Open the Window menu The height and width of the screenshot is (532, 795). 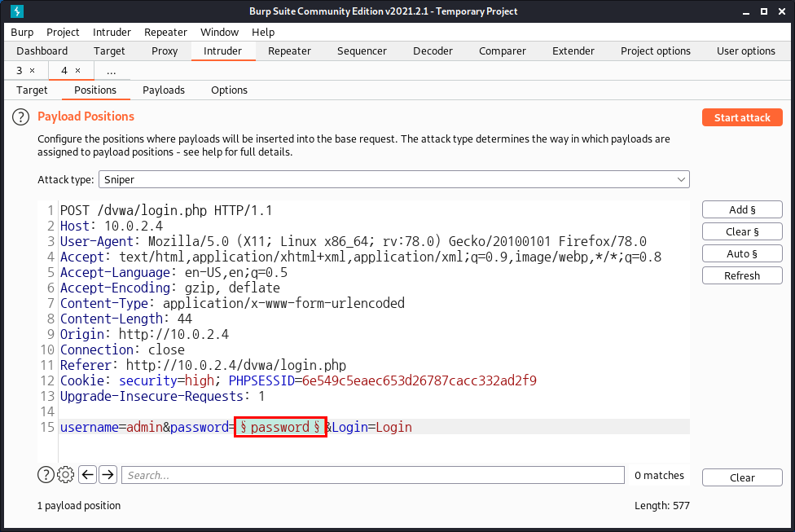pos(220,32)
